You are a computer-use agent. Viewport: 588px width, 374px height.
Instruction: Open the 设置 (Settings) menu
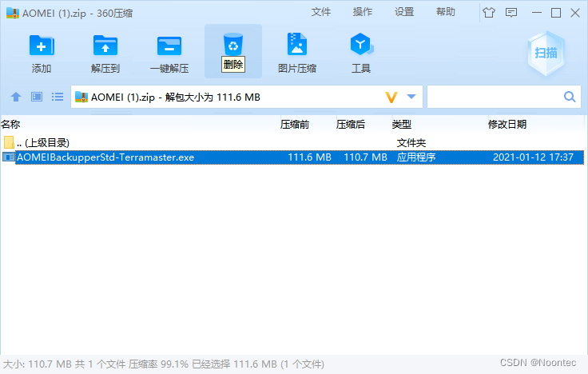coord(404,12)
